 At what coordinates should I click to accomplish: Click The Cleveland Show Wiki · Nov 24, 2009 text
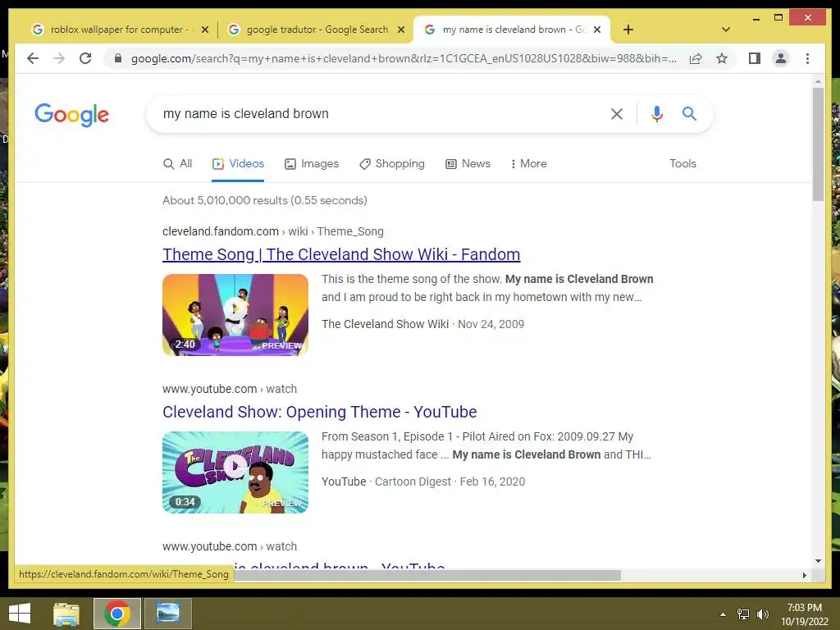tap(422, 324)
